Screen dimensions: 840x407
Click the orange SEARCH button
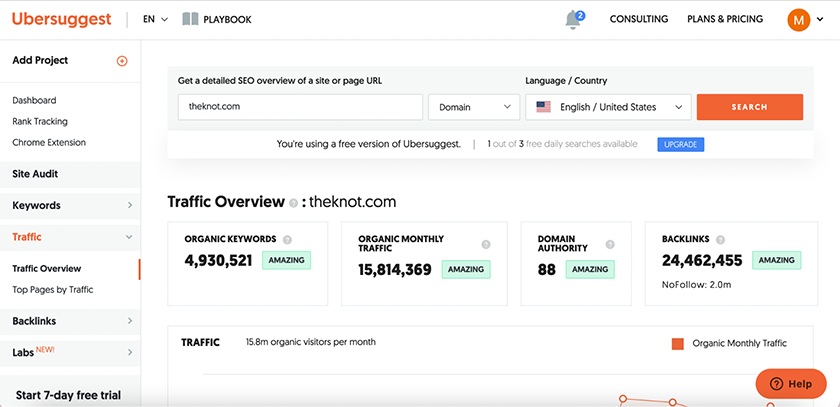749,107
